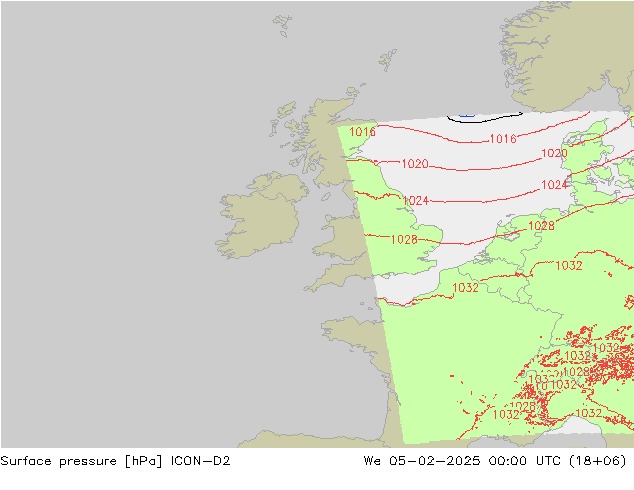
Task: Click the 1020 label beside Denmark
Action: click(x=554, y=153)
